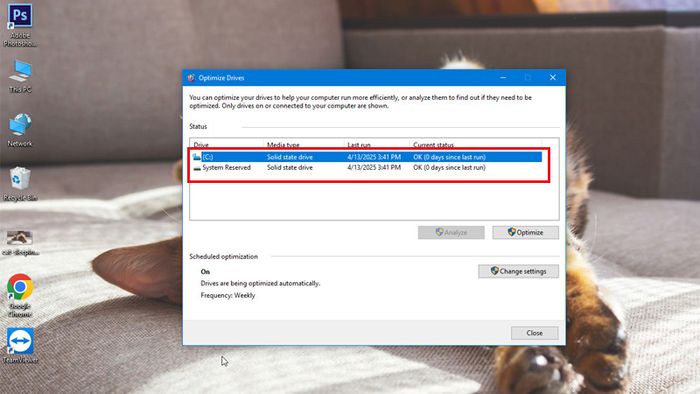
Task: Click Optimize Drives title bar icon
Action: click(191, 78)
